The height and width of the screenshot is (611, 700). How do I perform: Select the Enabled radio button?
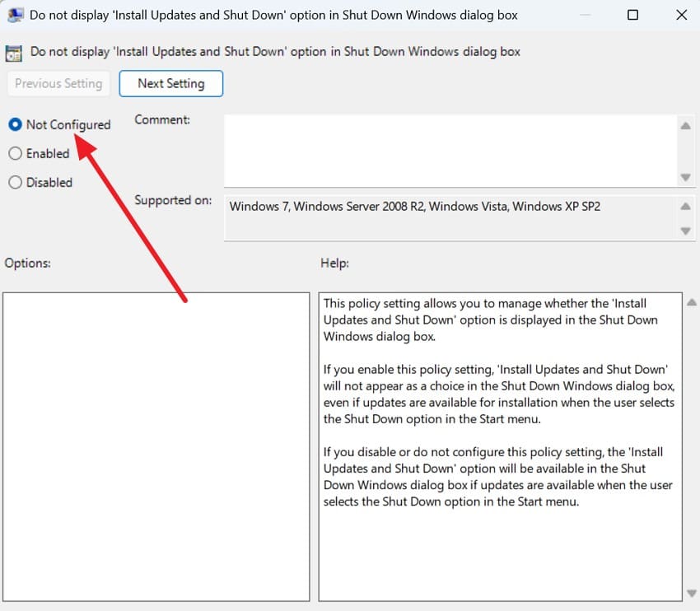pyautogui.click(x=15, y=153)
